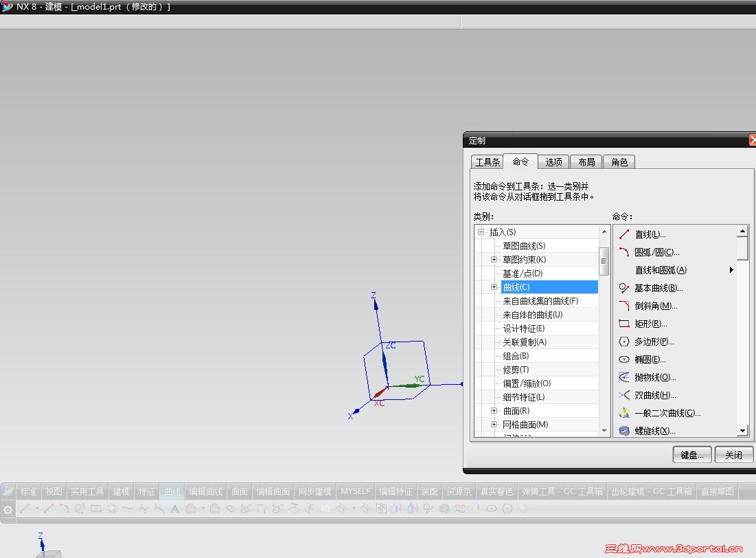
Task: Select the polygon tool in curve toolbar
Action: point(507,509)
